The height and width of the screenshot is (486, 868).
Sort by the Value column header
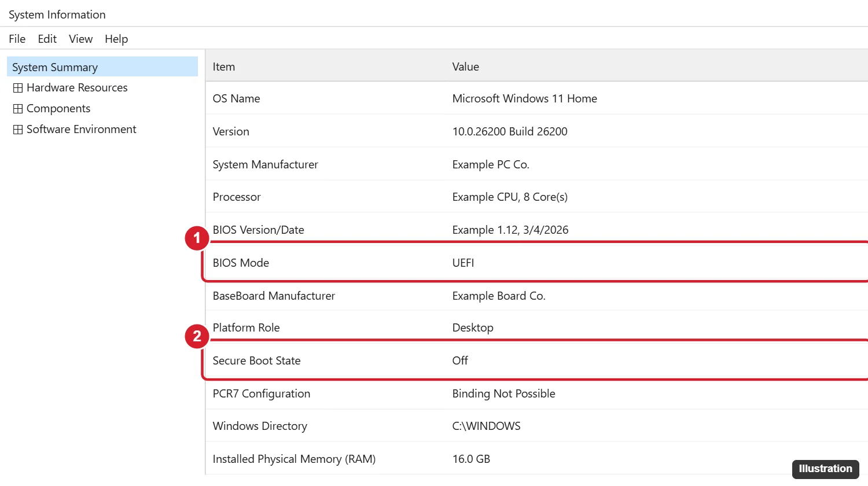point(466,67)
